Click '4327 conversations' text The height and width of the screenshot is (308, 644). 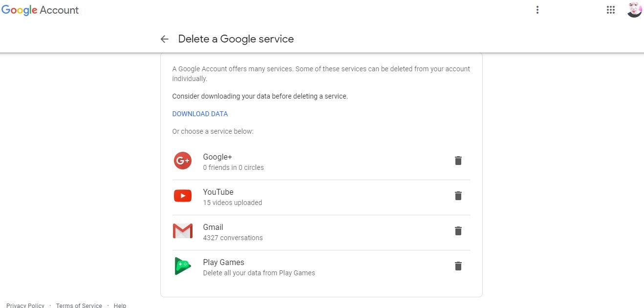click(x=233, y=238)
